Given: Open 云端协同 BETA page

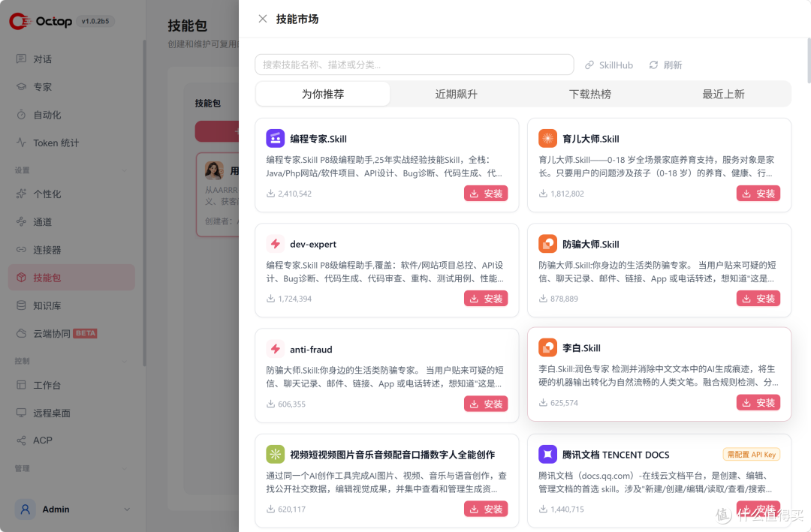Looking at the screenshot, I should [x=71, y=333].
